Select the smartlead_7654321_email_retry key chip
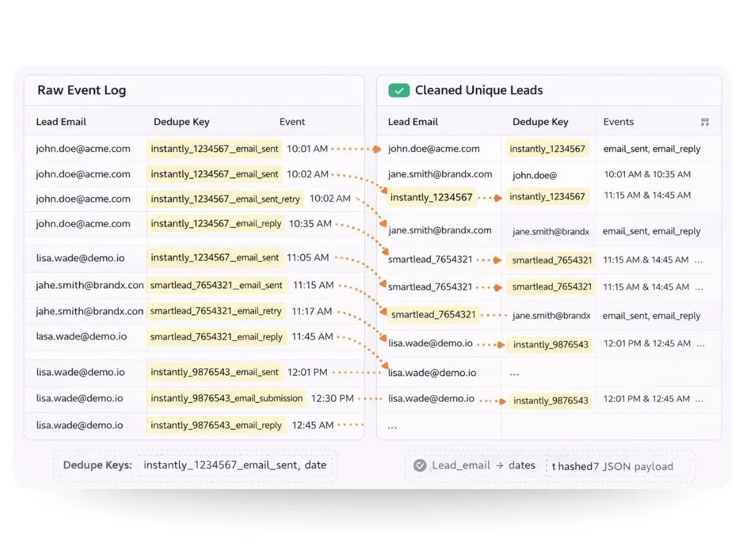The width and height of the screenshot is (747, 560). pos(216,311)
